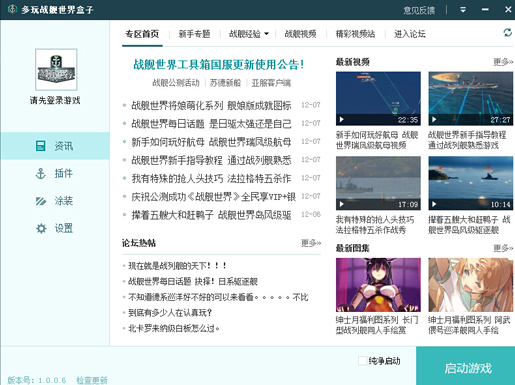Click the 启动游戏 button
Image resolution: width=515 pixels, height=385 pixels.
tap(465, 366)
